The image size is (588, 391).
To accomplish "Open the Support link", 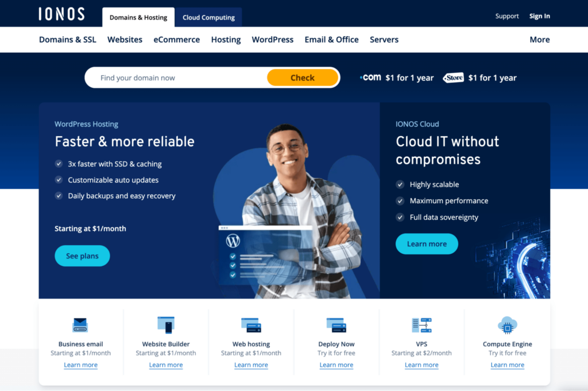I will 507,16.
